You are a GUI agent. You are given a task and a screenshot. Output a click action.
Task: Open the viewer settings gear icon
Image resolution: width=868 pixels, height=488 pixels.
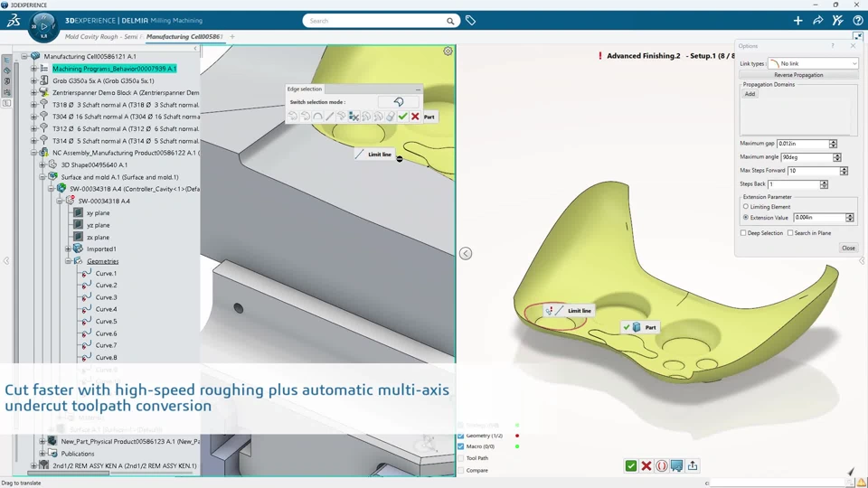coord(448,52)
